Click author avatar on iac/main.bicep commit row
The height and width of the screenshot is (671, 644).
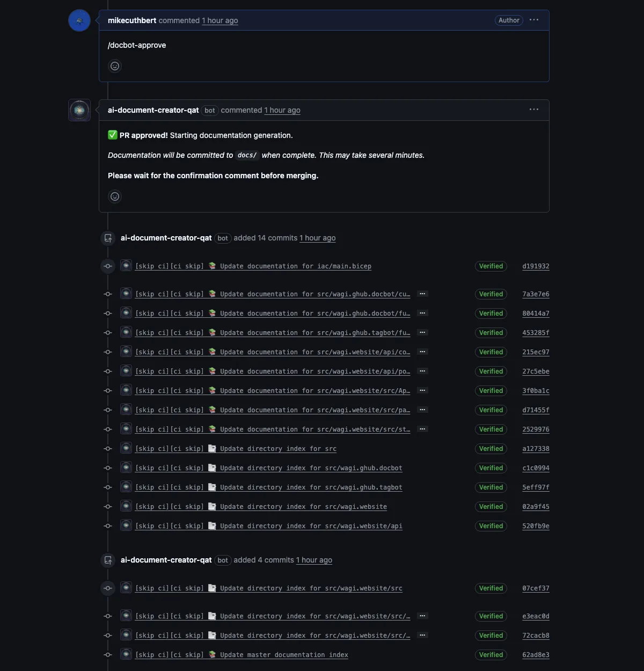pos(126,265)
